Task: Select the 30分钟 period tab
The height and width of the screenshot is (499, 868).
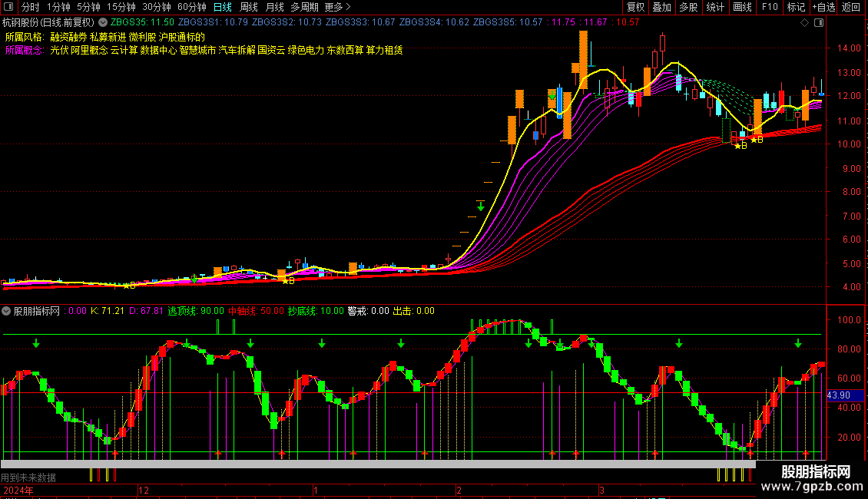Action: tap(157, 7)
